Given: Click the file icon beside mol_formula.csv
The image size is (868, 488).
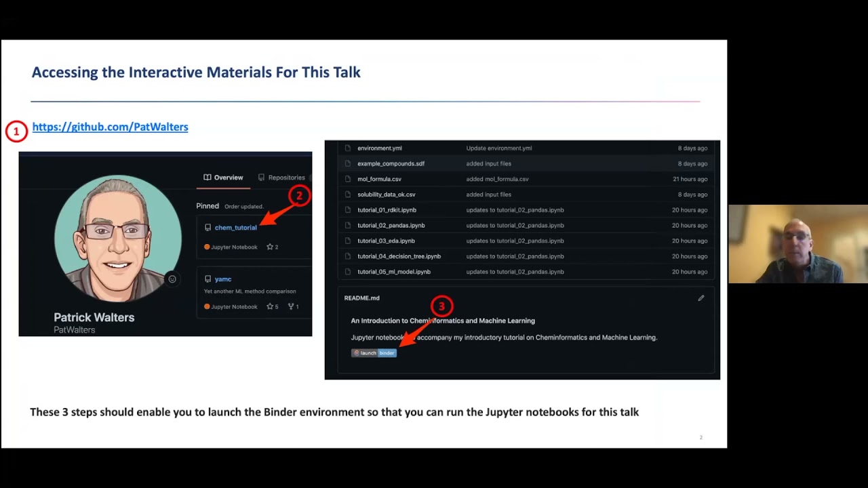Looking at the screenshot, I should pyautogui.click(x=348, y=180).
